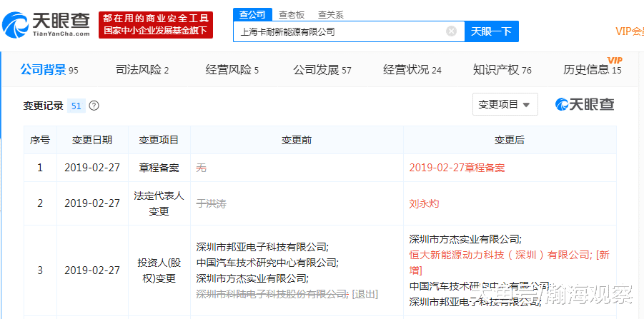Click struck-through 深圳市科陆电子科技股份有限公司

pyautogui.click(x=272, y=293)
